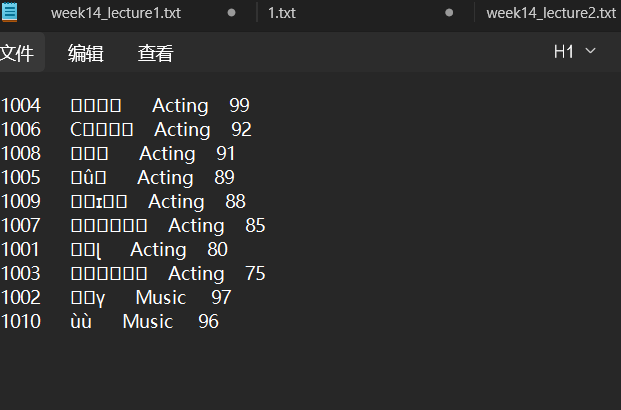Click unsaved dot on 1.txt tab

[x=449, y=13]
